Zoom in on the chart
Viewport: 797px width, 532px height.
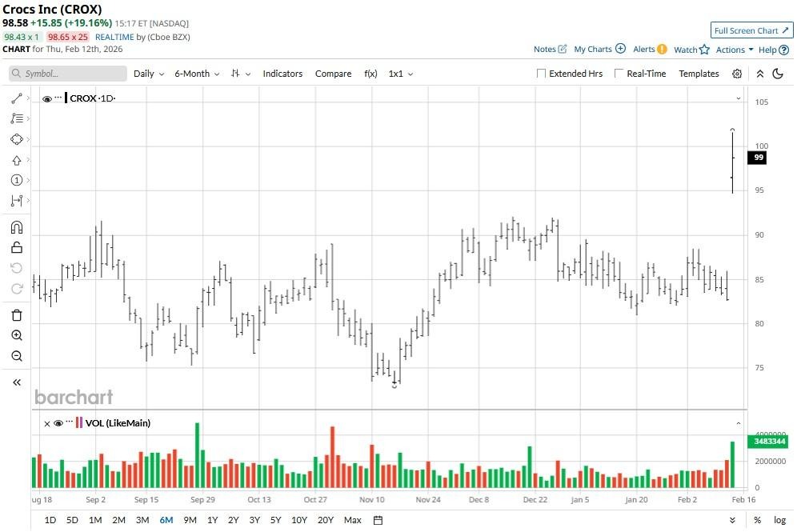17,335
